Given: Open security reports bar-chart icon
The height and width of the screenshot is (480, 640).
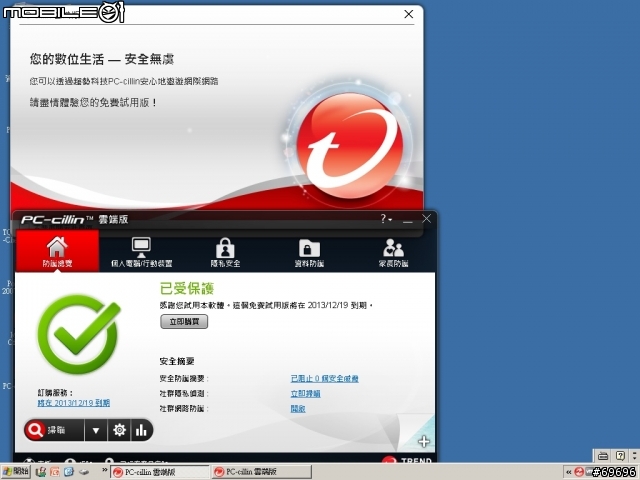Looking at the screenshot, I should 141,430.
